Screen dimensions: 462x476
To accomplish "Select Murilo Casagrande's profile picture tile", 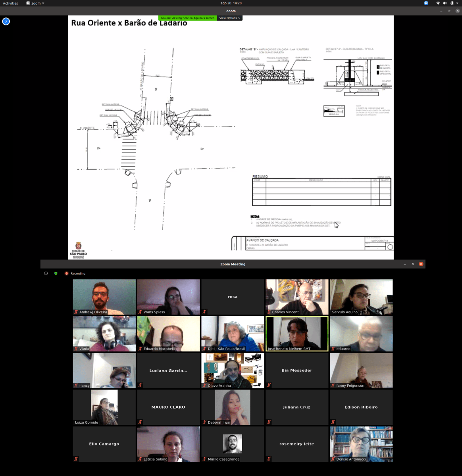I will click(x=233, y=443).
